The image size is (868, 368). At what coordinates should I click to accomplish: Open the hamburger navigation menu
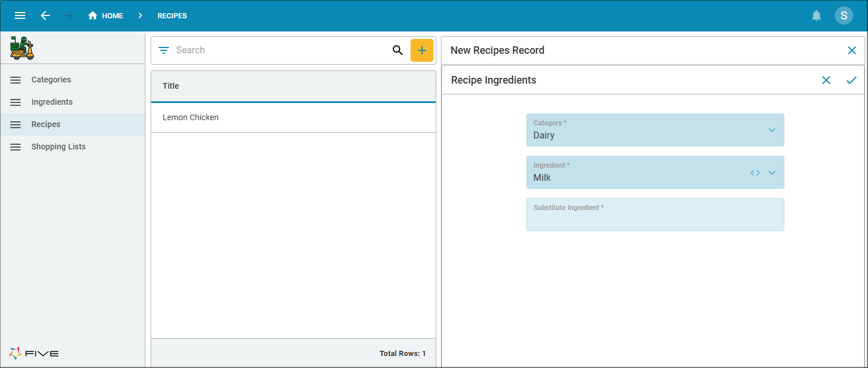pos(20,15)
